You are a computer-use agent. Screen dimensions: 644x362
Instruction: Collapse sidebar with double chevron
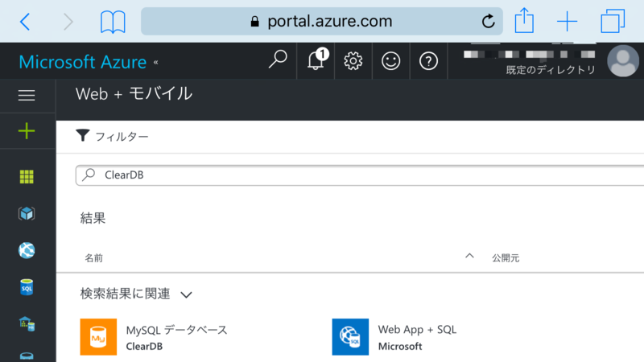(156, 63)
